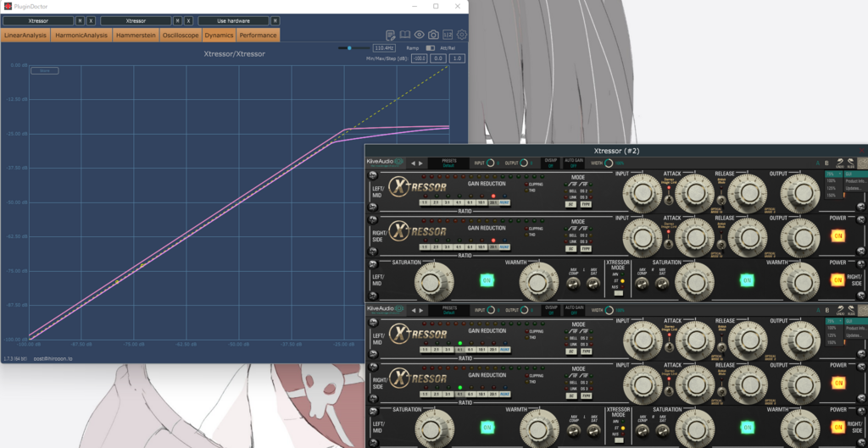868x448 pixels.
Task: Click the KiiveAudio logo in Xtressor (#2)
Action: [x=386, y=162]
